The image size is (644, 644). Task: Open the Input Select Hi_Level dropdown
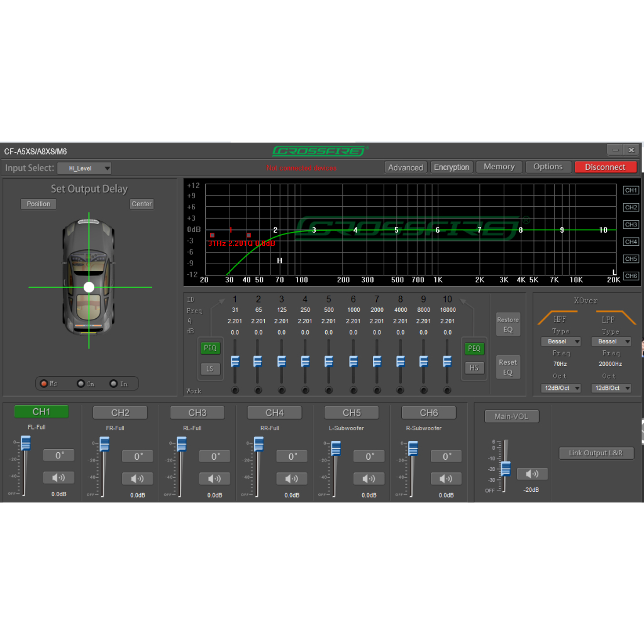[x=84, y=168]
